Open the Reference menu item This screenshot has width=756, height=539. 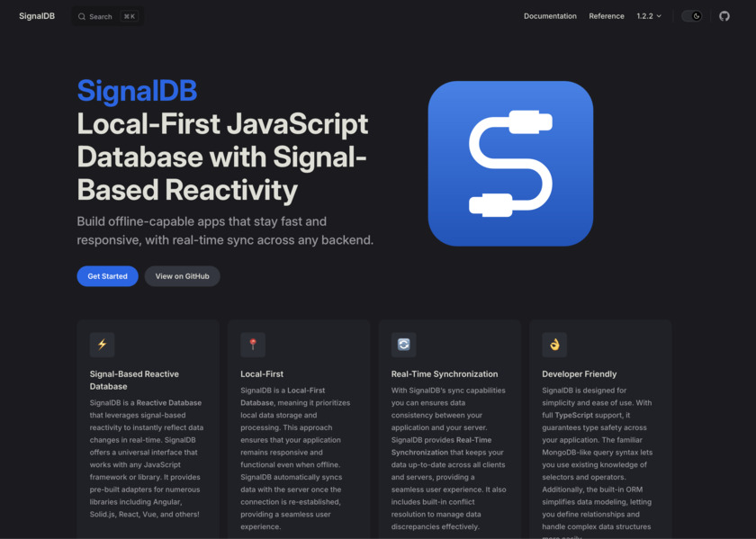[x=606, y=16]
